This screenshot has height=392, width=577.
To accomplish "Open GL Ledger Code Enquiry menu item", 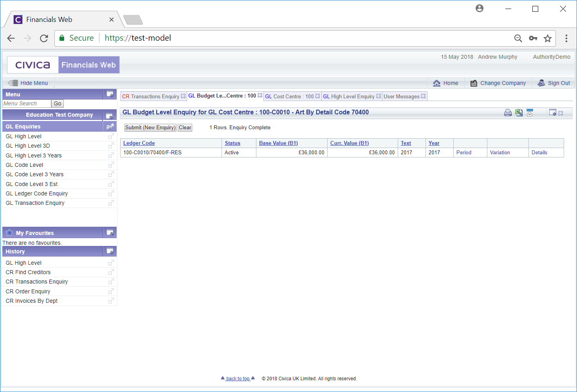I will click(37, 193).
